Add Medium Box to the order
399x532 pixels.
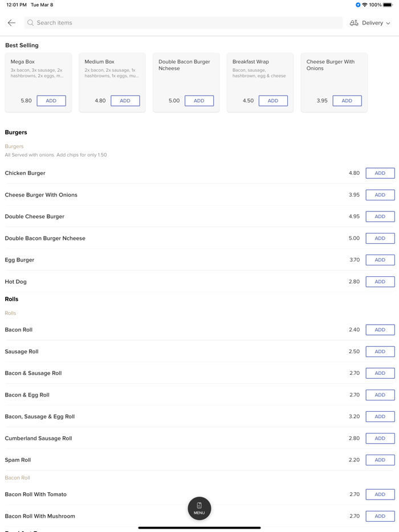(x=125, y=101)
